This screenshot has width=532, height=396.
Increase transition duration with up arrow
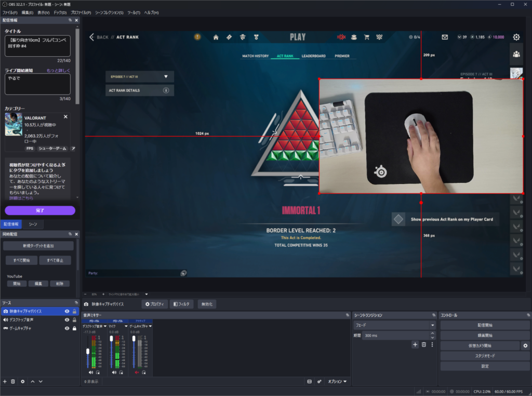433,333
